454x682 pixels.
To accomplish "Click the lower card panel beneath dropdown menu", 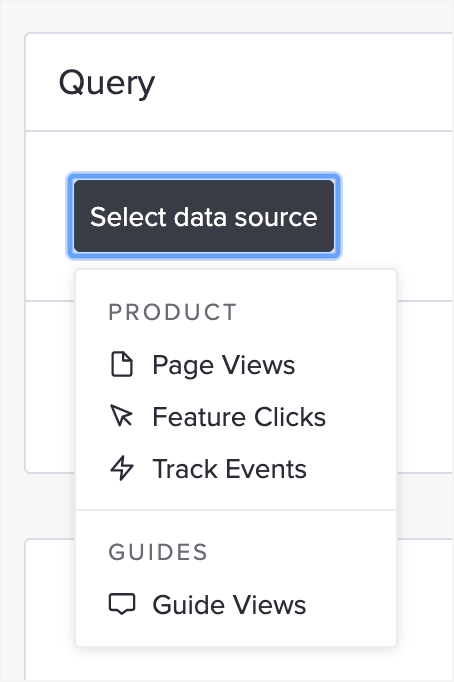I will pos(426,609).
